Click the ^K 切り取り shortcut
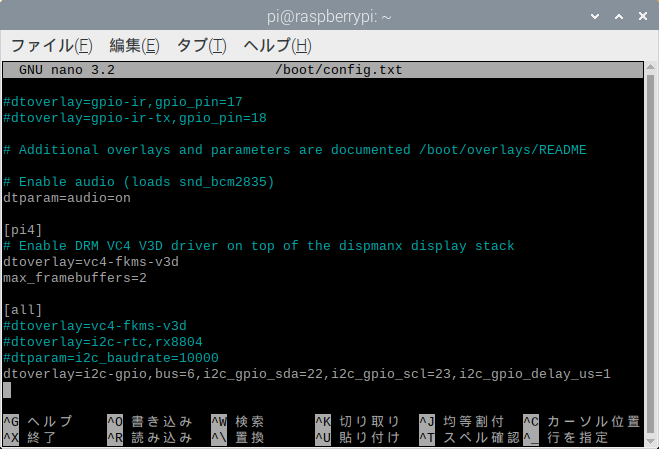 (x=357, y=421)
